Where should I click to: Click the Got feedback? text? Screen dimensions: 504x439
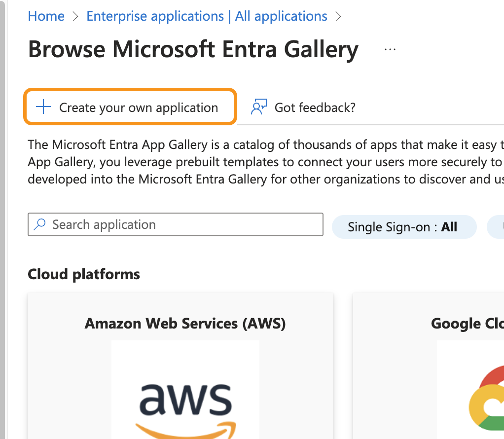(315, 108)
